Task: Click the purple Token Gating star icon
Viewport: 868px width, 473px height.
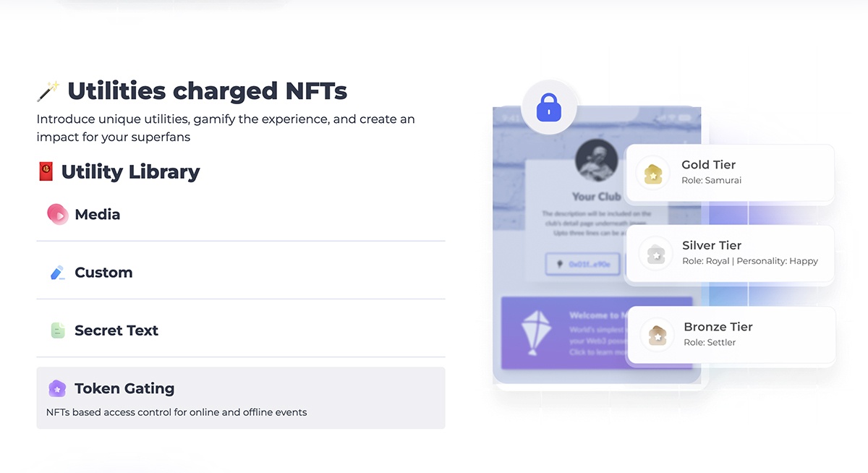Action: click(x=57, y=388)
